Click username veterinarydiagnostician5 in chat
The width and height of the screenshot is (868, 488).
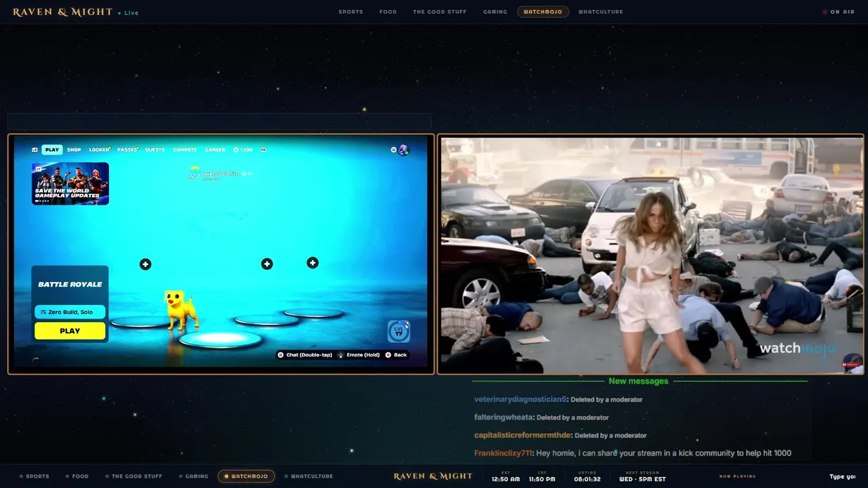[520, 399]
